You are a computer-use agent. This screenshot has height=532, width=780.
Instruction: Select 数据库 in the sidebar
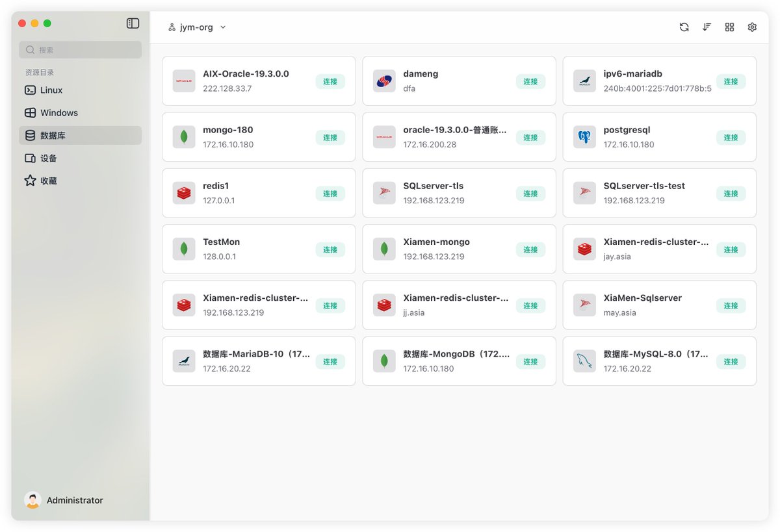[x=81, y=136]
